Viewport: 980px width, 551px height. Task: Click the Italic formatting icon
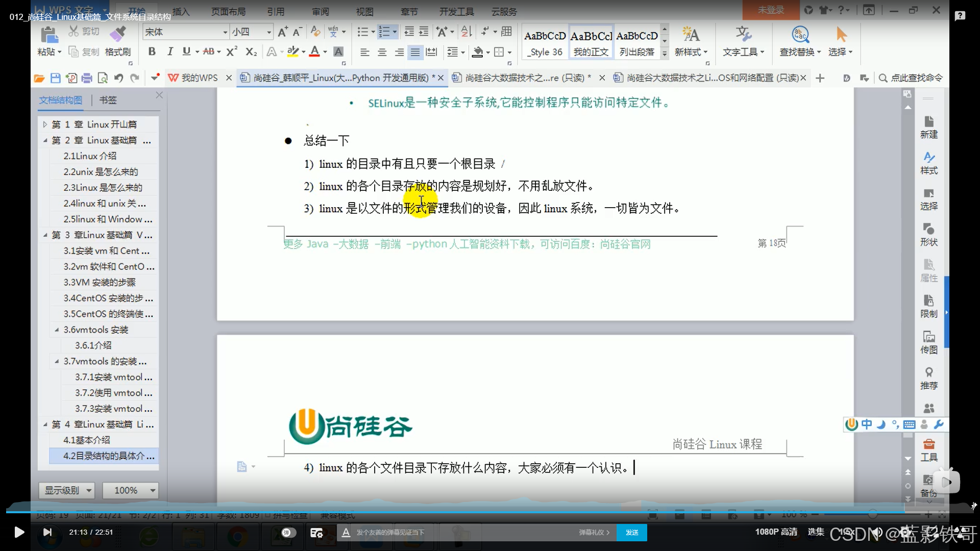click(170, 52)
